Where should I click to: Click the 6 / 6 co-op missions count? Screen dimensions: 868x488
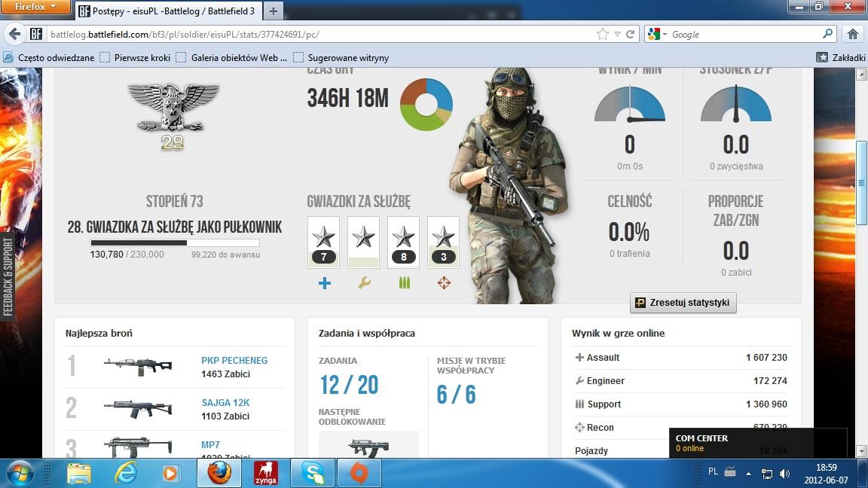pos(456,395)
